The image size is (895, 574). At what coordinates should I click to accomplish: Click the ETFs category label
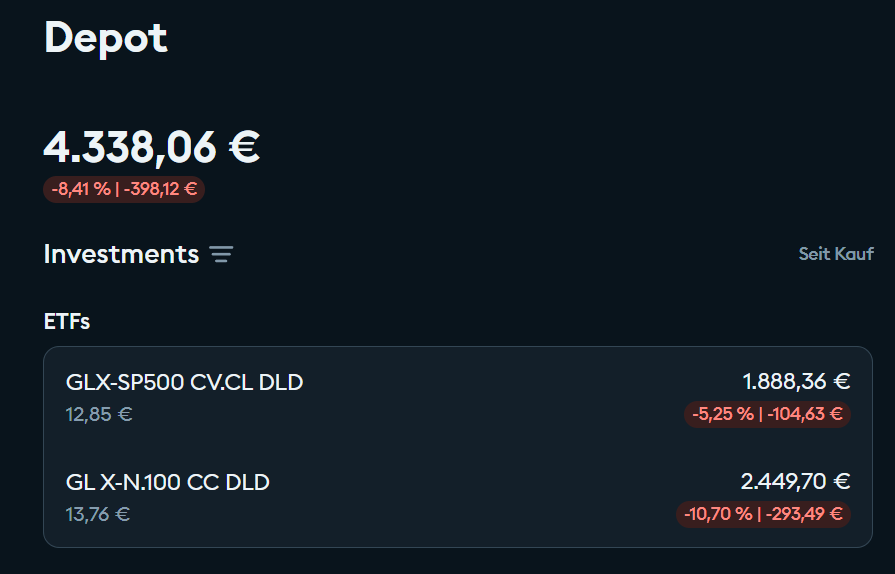(67, 321)
